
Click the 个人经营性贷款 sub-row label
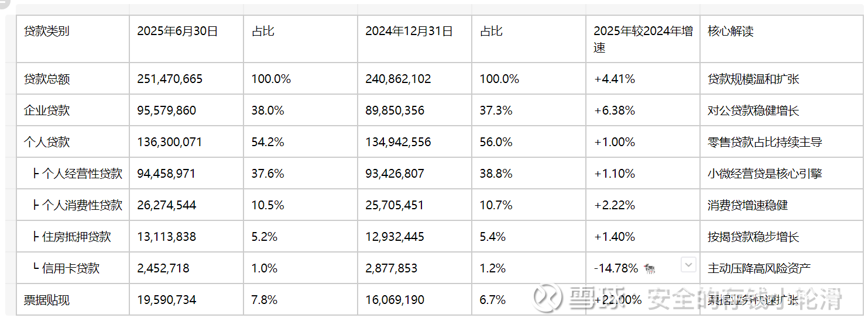pos(82,174)
